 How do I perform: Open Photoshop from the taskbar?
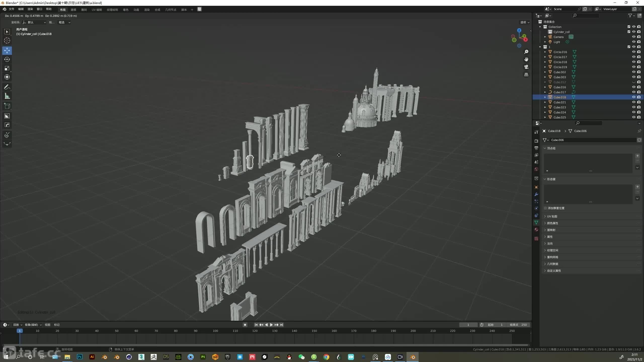[80, 357]
